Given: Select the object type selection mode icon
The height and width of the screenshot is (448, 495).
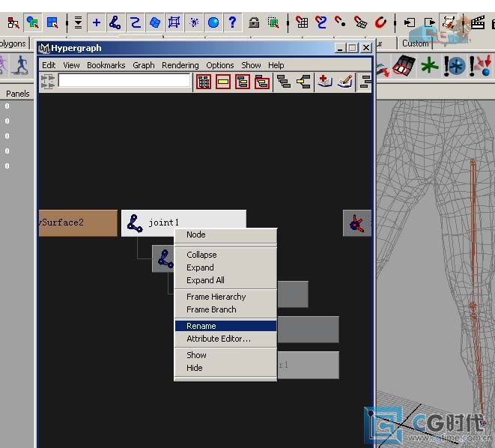Looking at the screenshot, I should click(x=33, y=22).
